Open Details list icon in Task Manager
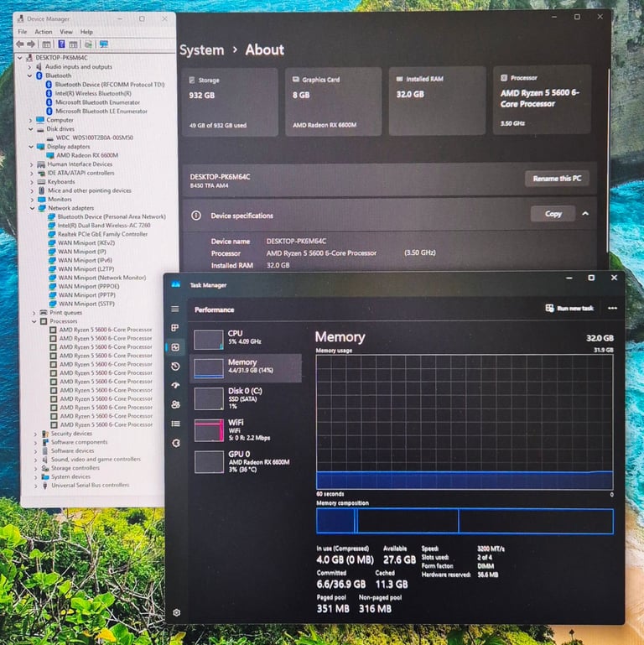Viewport: 644px width, 645px height. point(175,424)
